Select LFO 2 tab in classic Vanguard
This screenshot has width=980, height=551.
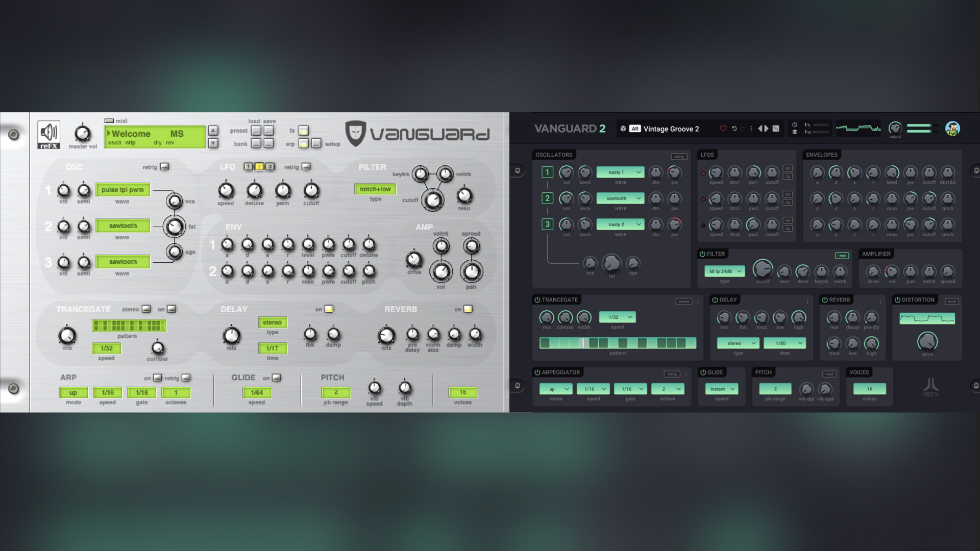tap(259, 167)
